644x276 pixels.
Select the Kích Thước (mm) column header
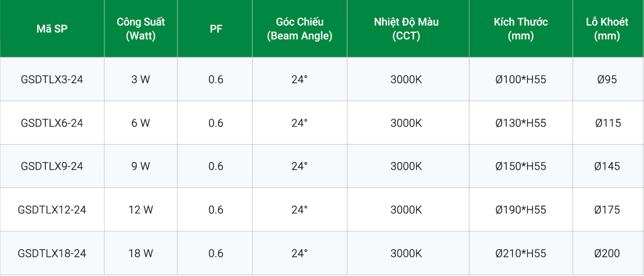coord(520,29)
